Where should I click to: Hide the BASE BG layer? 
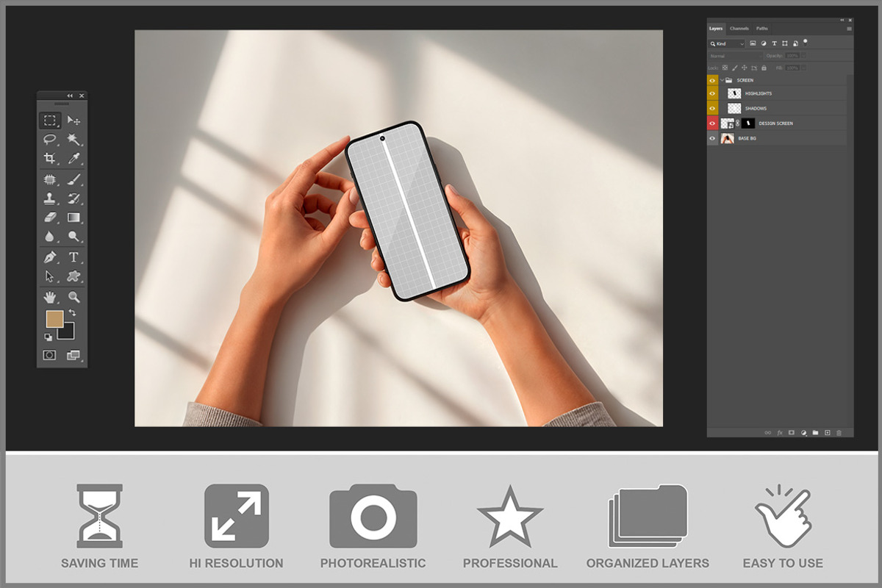click(x=712, y=138)
